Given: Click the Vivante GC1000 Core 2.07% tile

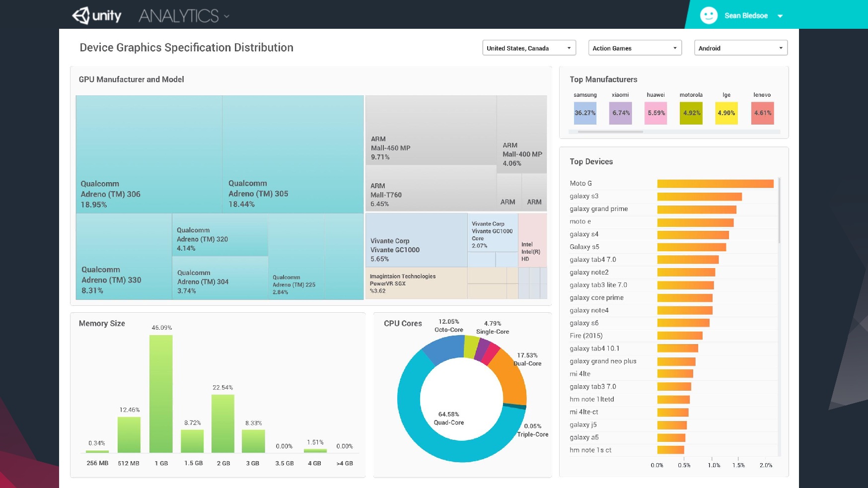Looking at the screenshot, I should coord(493,232).
